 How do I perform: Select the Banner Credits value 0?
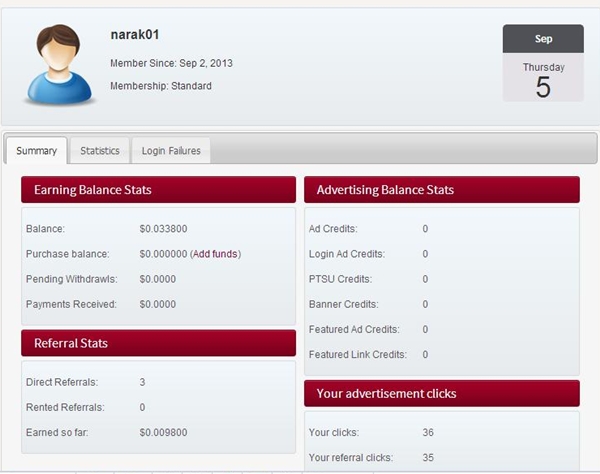(425, 305)
